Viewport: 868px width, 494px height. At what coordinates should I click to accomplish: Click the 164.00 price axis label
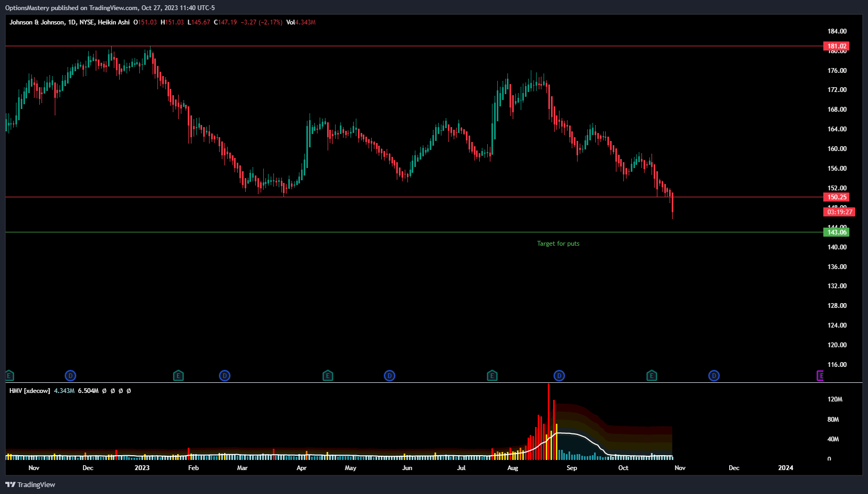tap(837, 129)
